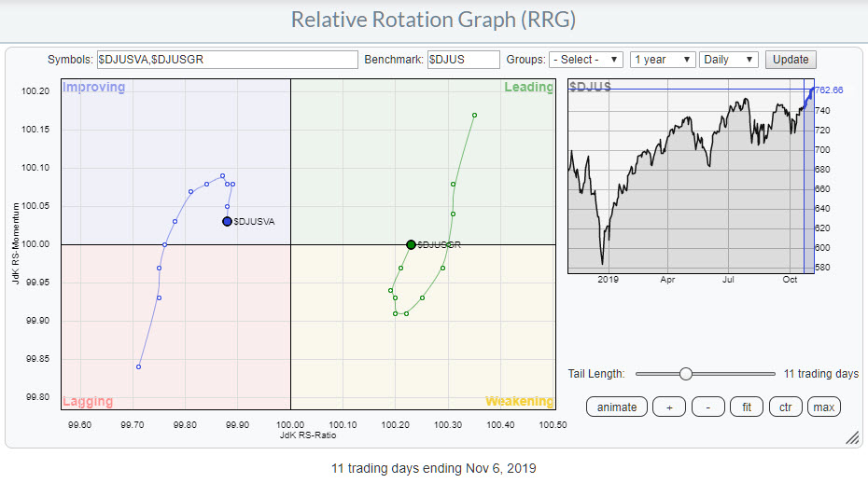The image size is (868, 483).
Task: Click the Symbols input field
Action: [x=227, y=60]
